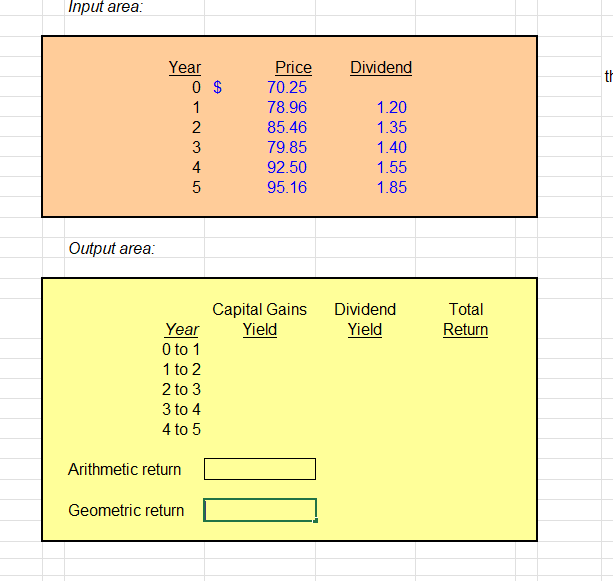Viewport: 613px width, 581px height.
Task: Select the Year 0 price cell 70.25
Action: click(287, 87)
